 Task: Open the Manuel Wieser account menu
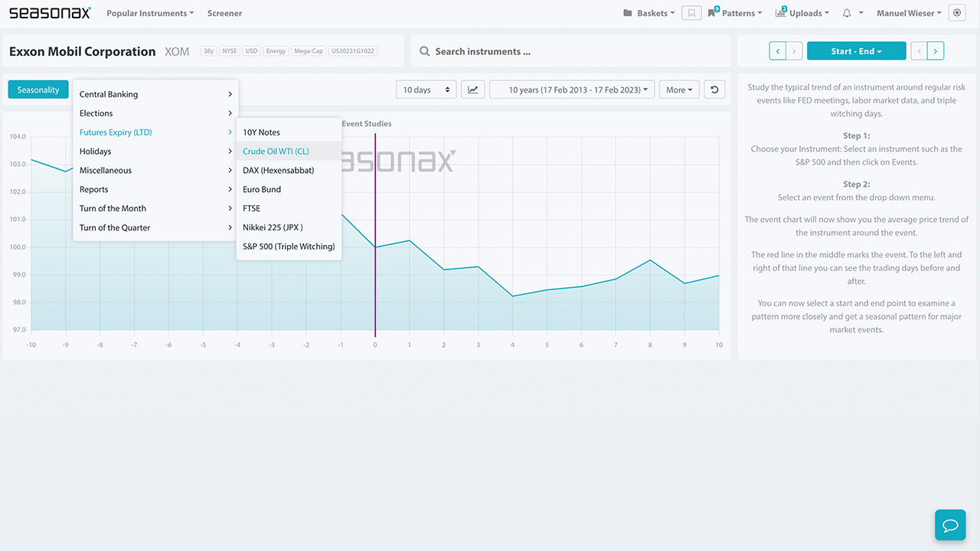pos(907,13)
